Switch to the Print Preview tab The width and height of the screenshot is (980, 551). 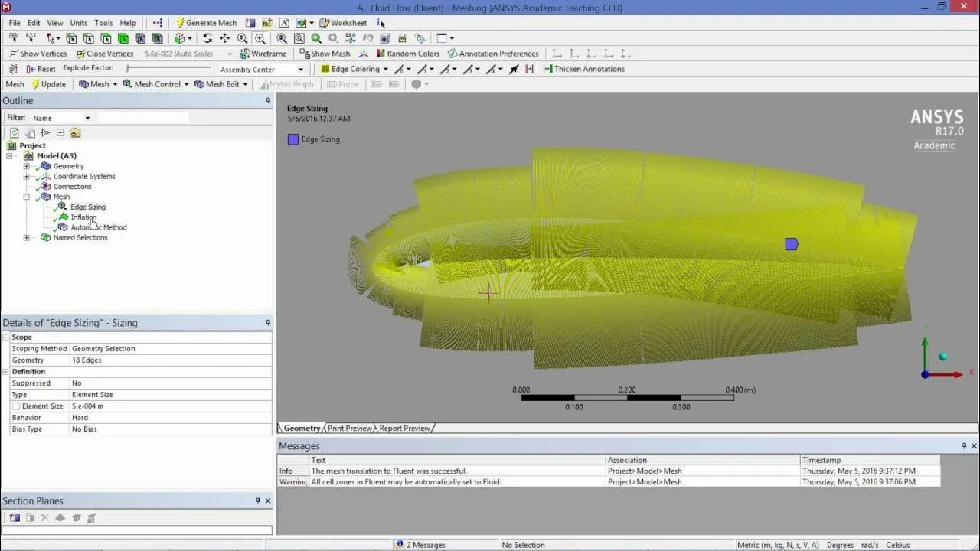(x=350, y=429)
